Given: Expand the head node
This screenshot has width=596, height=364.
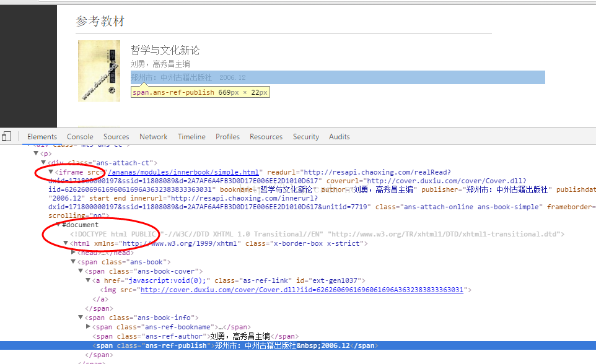Looking at the screenshot, I should pos(73,252).
